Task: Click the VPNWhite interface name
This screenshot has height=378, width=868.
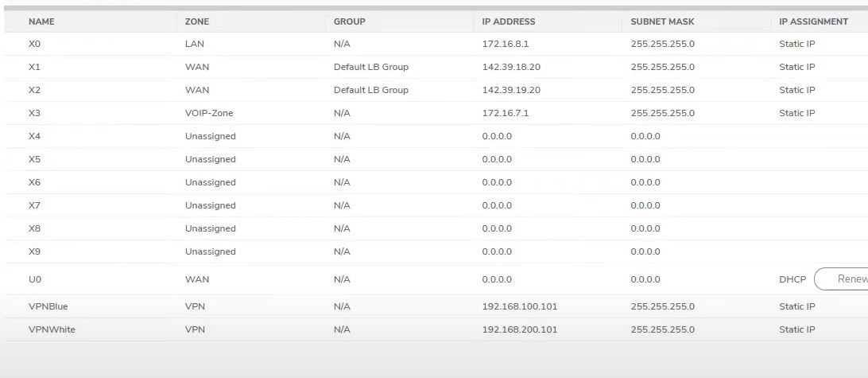Action: pyautogui.click(x=52, y=329)
